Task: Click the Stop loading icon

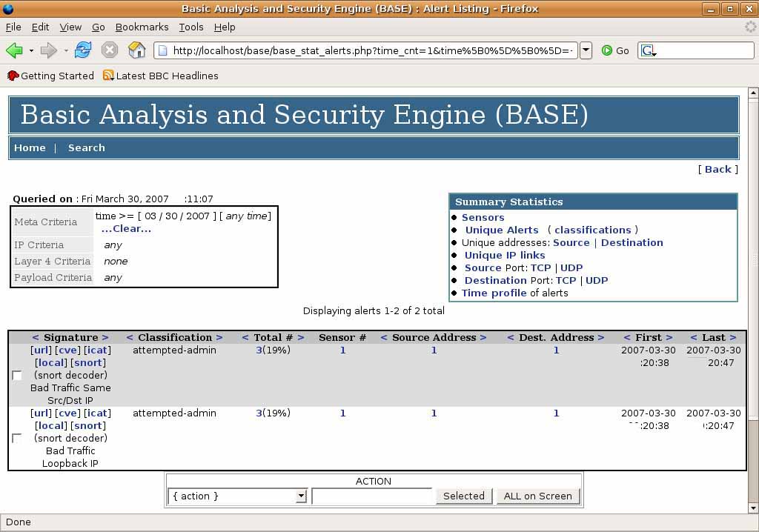Action: tap(110, 50)
